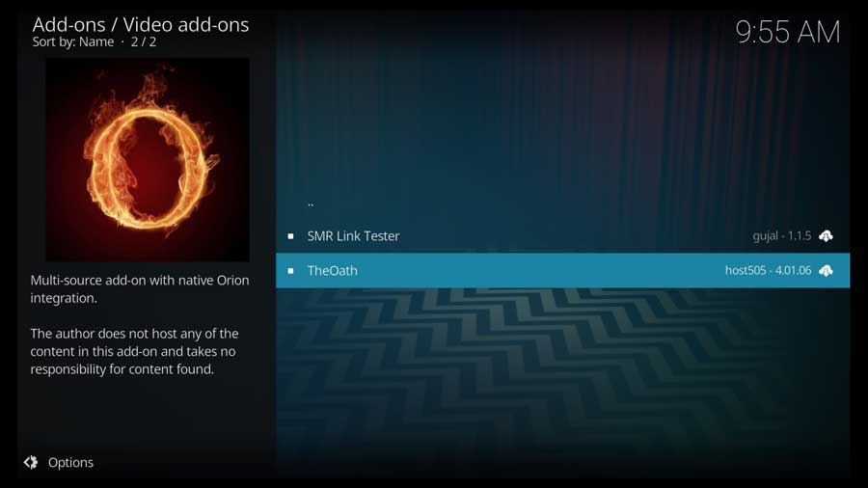Click the Options gear icon
Viewport: 868px width, 488px height.
31,462
